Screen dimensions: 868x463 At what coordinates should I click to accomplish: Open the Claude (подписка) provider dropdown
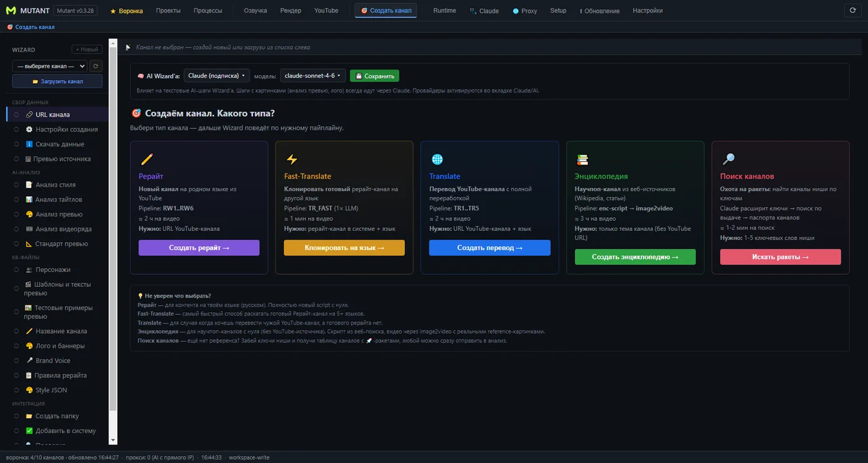tap(217, 76)
